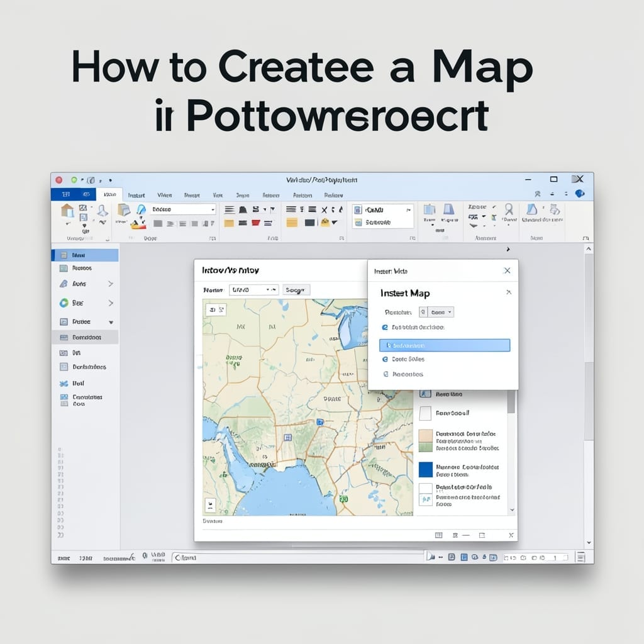Click the blue curved pen icon in the ribbon
Viewport: 644px width, 644px height.
141,209
